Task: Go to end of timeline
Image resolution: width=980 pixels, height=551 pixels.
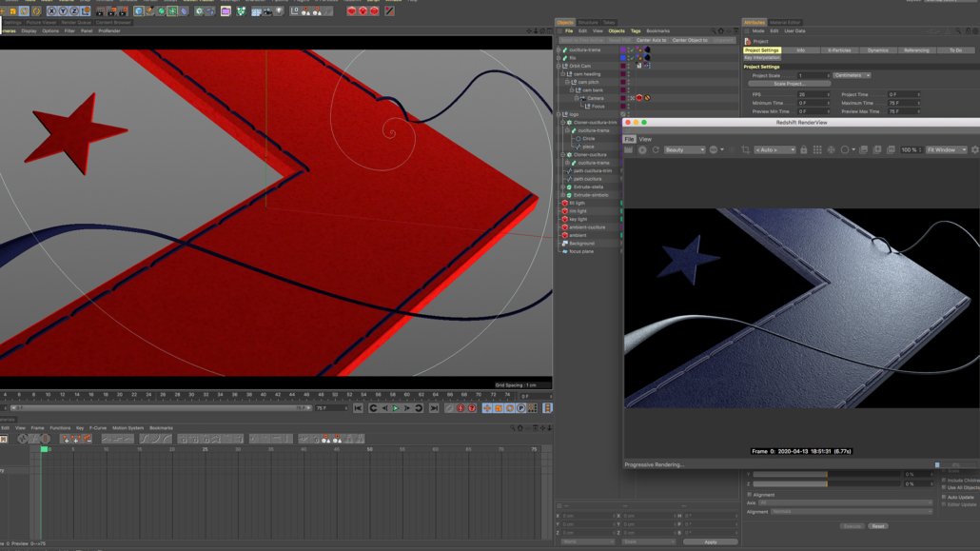Action: (434, 408)
